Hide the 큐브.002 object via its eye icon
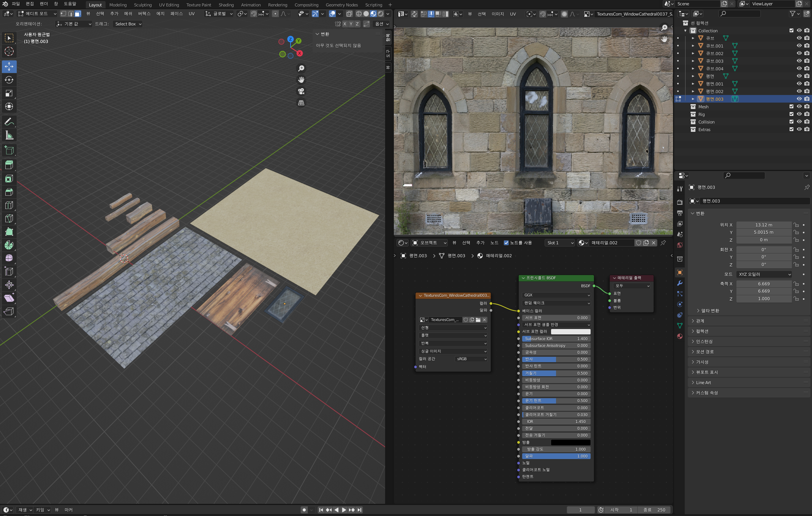Screen dimensions: 812x516 click(x=799, y=53)
